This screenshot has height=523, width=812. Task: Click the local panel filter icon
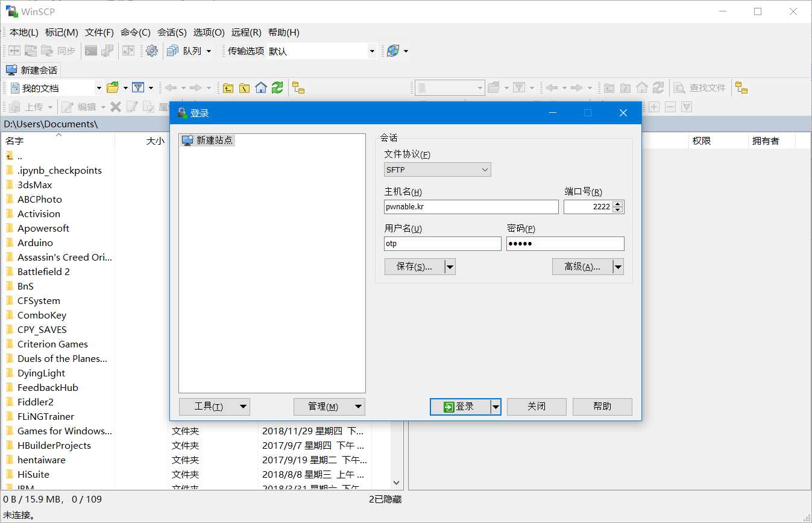coord(138,88)
